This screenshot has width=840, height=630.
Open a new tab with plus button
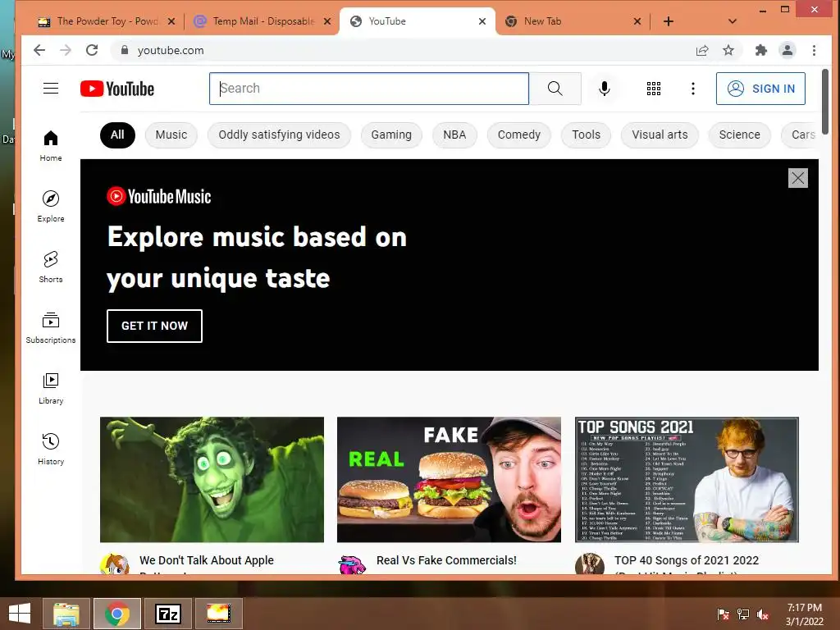point(669,21)
